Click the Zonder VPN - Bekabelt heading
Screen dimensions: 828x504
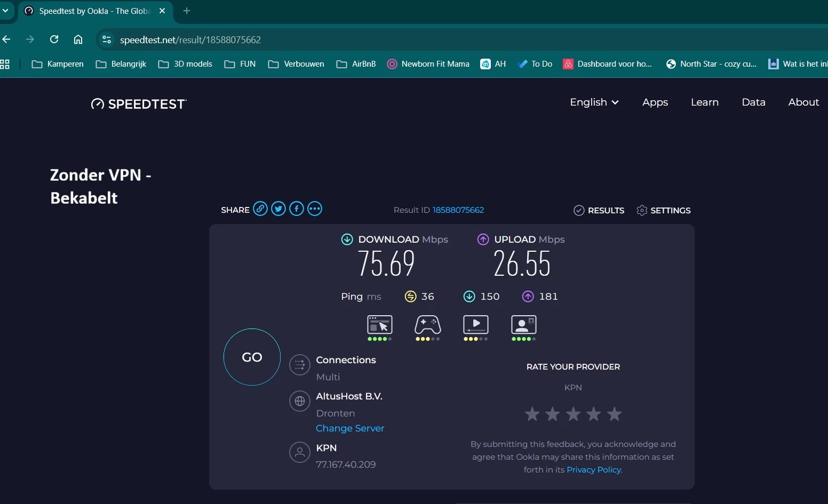(101, 186)
